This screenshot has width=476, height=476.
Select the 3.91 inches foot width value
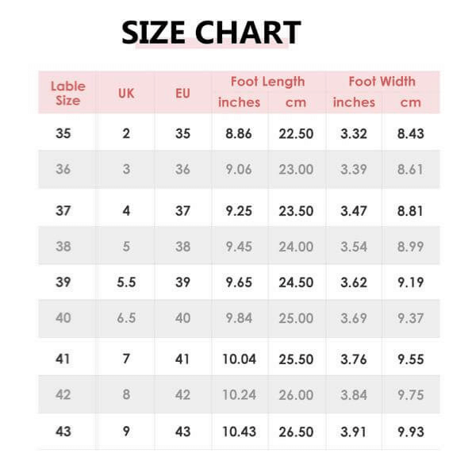coord(354,432)
